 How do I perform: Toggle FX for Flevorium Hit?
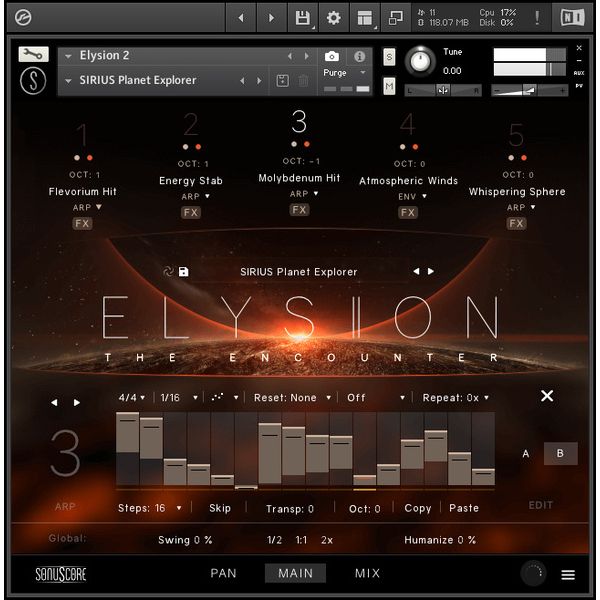(82, 223)
